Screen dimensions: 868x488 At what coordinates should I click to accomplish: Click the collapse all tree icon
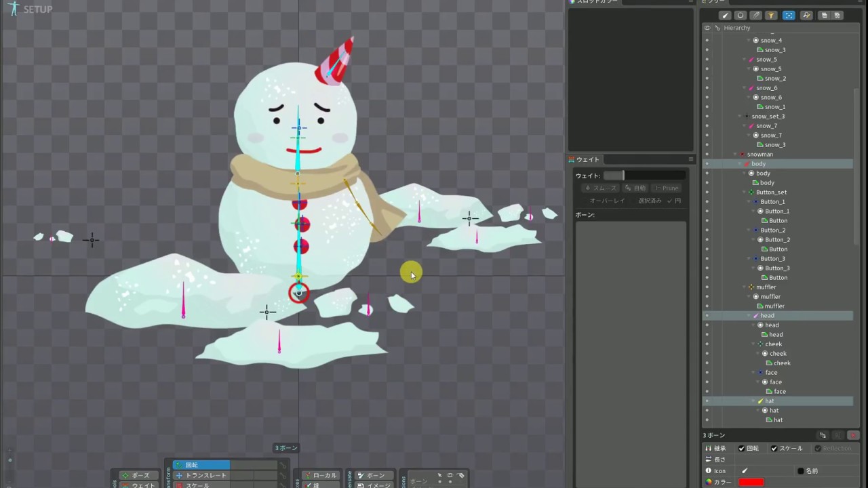(x=837, y=16)
